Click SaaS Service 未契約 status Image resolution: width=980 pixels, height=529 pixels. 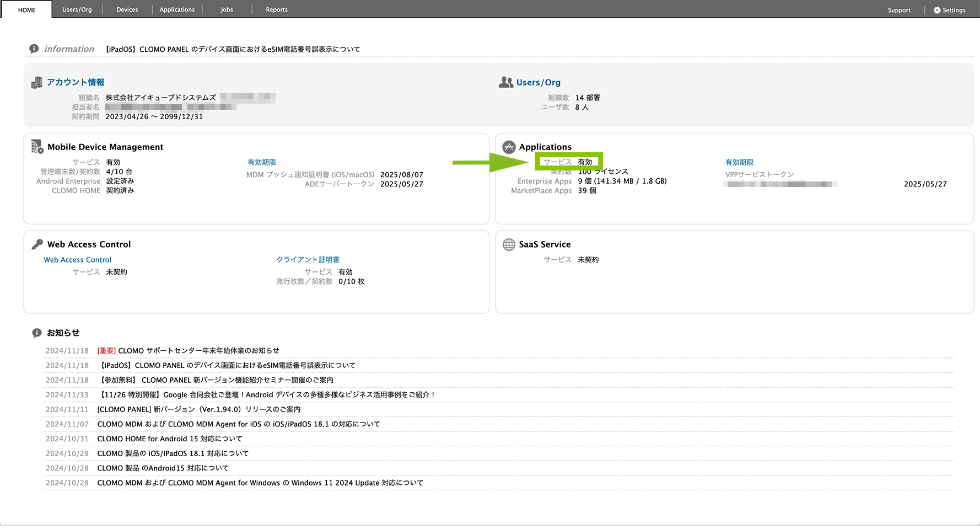point(588,260)
